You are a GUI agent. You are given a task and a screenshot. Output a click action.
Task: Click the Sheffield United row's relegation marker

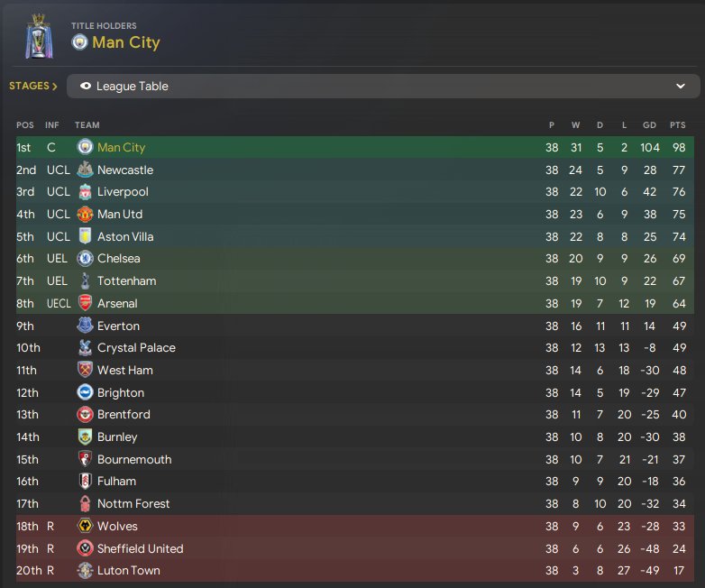[x=51, y=548]
